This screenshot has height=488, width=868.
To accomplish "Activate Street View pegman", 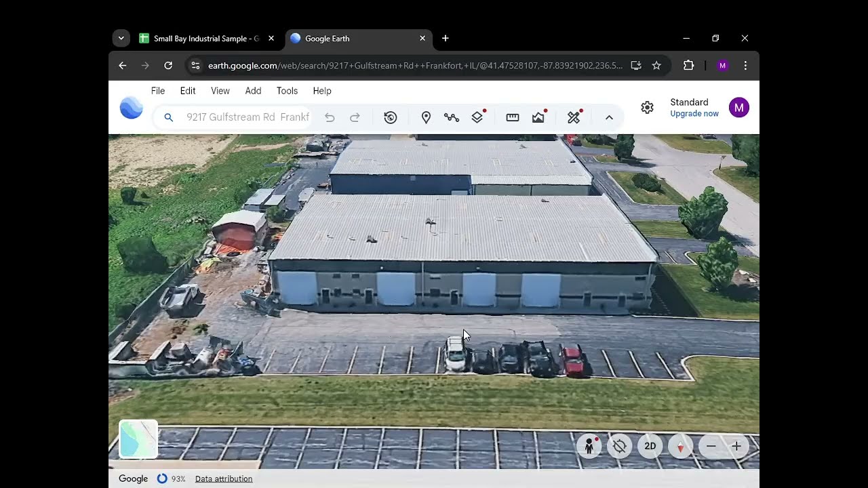I will [589, 446].
